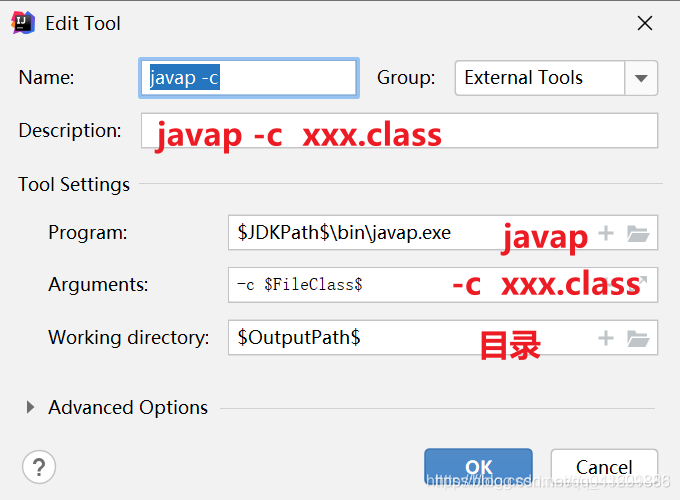
Task: Insert macro in Working directory plus icon
Action: click(x=606, y=338)
